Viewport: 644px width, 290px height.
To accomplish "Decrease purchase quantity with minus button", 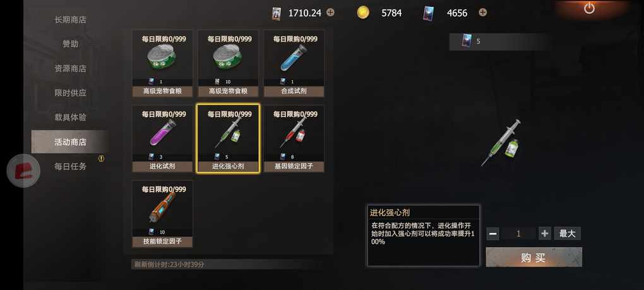I will (x=493, y=234).
